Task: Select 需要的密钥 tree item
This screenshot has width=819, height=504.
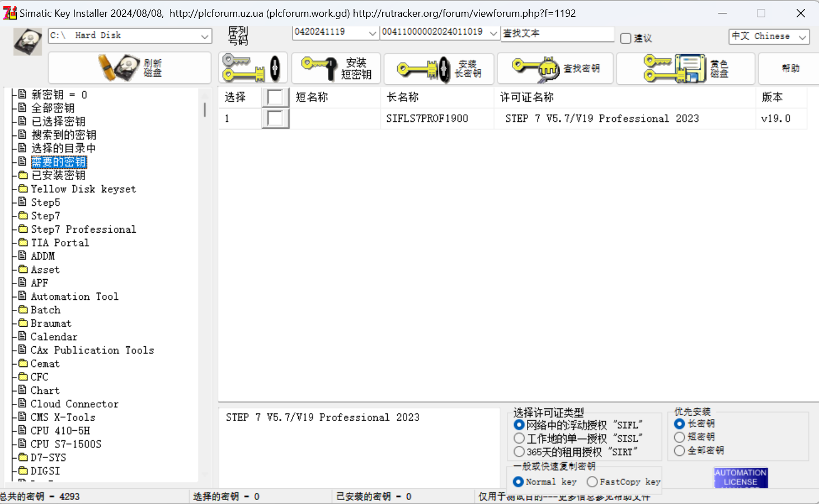Action: 59,162
